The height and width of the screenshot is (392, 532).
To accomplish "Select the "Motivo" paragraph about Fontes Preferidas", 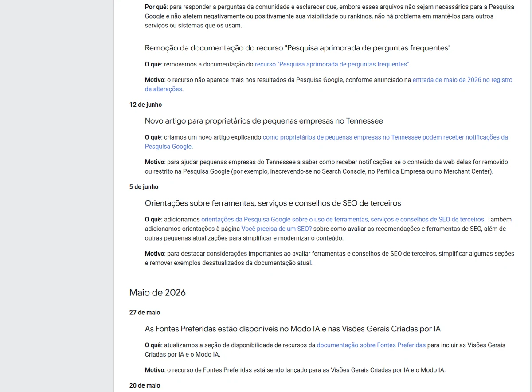I will pyautogui.click(x=295, y=370).
